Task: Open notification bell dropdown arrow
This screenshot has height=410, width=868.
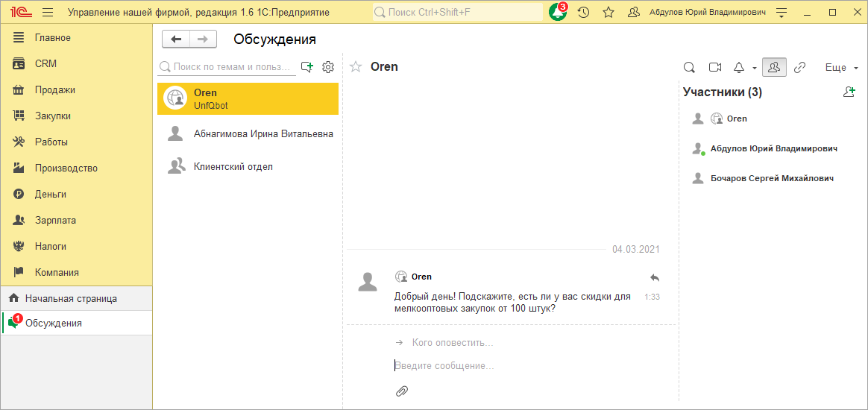Action: pyautogui.click(x=755, y=68)
